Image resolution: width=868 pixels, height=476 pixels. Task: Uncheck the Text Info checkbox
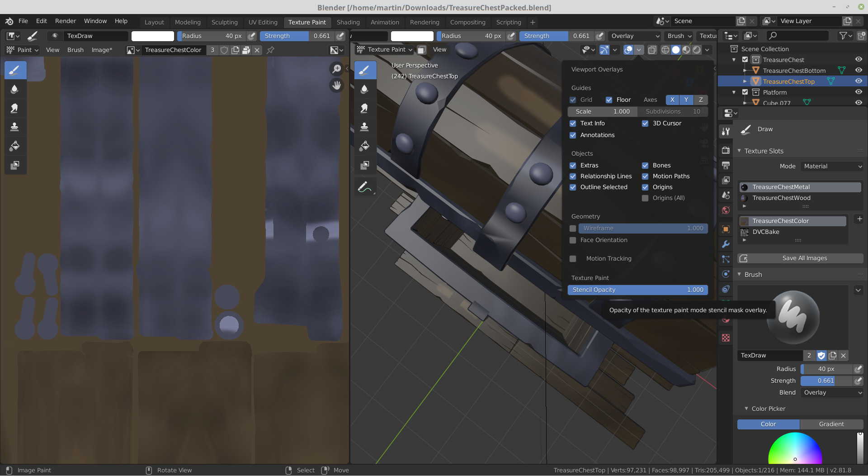coord(573,124)
